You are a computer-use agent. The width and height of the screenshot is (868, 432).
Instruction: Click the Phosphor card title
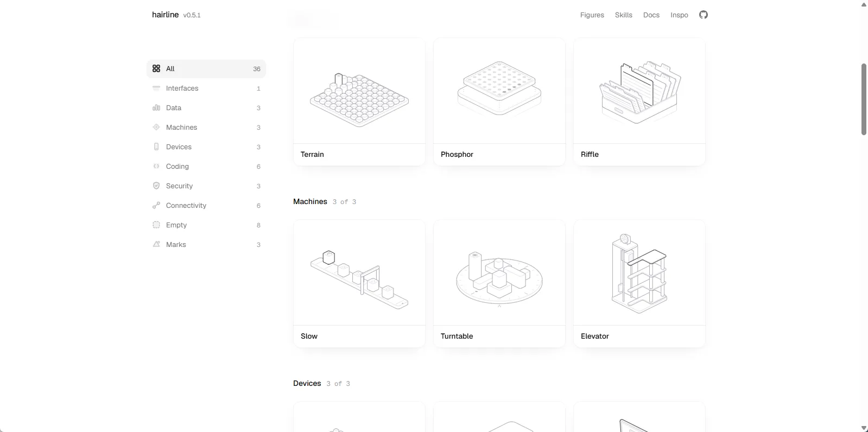point(457,154)
